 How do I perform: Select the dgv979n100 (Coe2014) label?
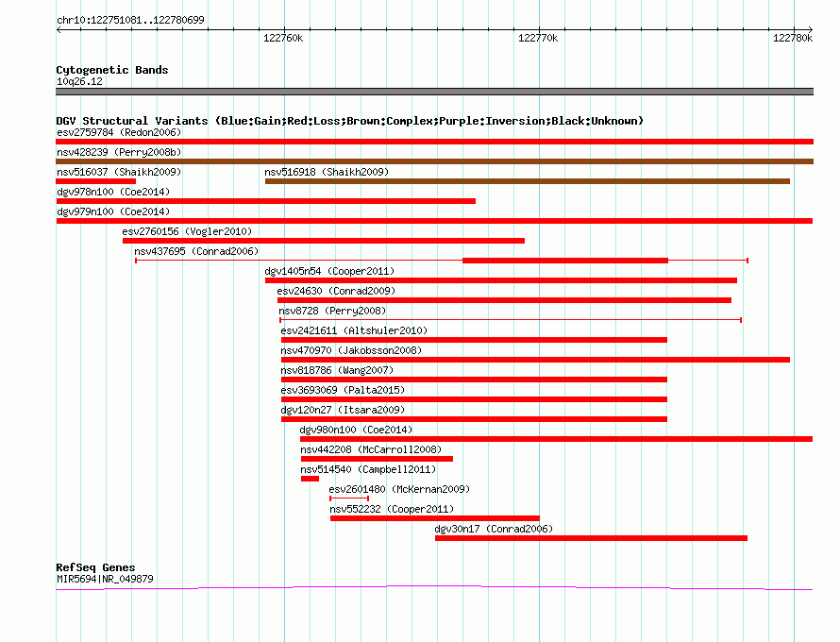(x=113, y=211)
